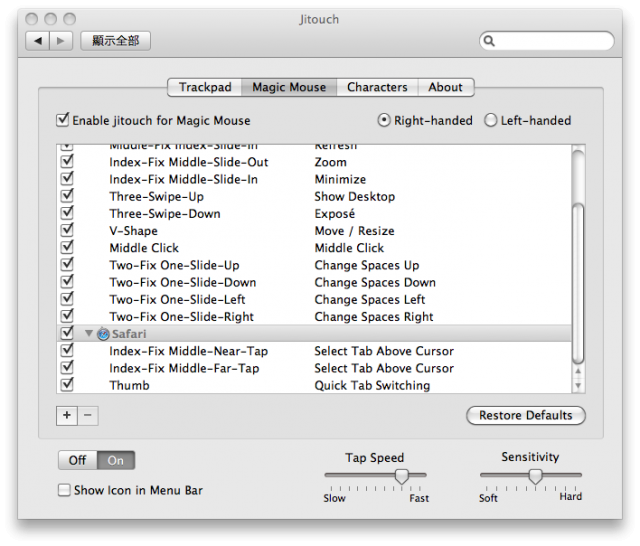The image size is (640, 546).
Task: Uncheck Middle Click gesture checkbox
Action: coord(67,247)
